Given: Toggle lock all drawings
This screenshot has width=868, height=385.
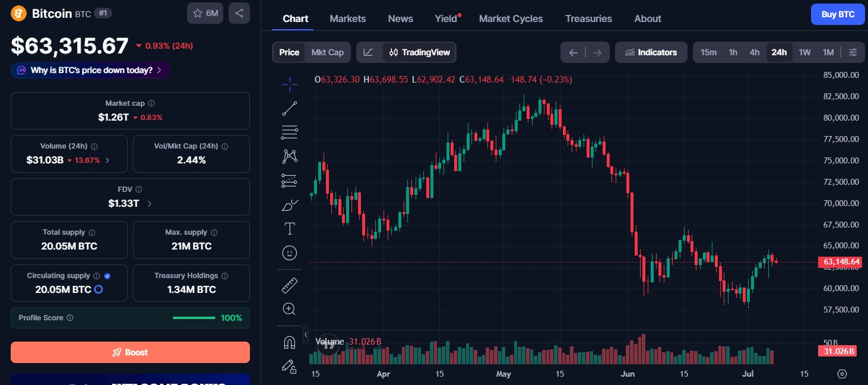Looking at the screenshot, I should (290, 367).
